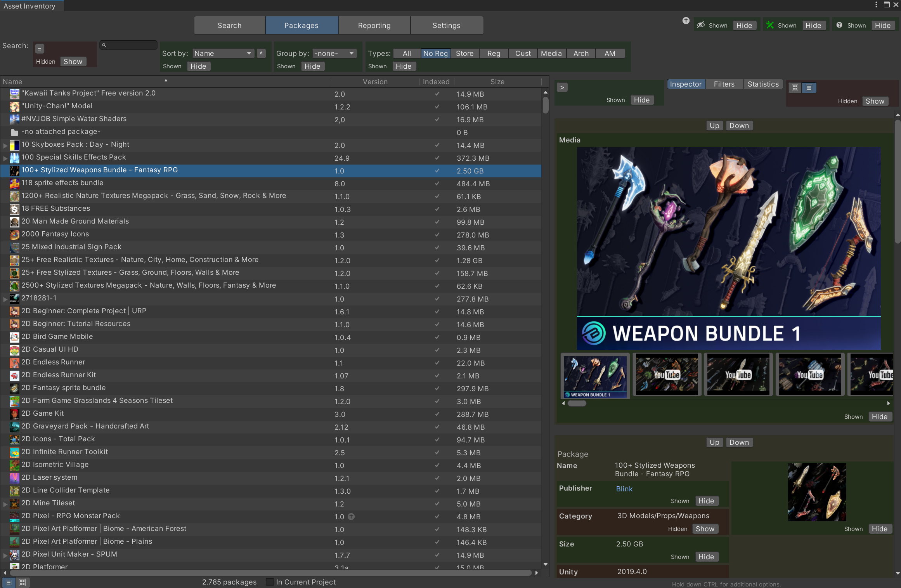
Task: Open the Reporting tab
Action: [x=374, y=26]
